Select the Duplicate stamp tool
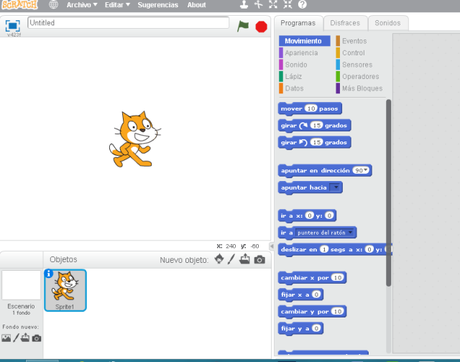 [x=244, y=4]
